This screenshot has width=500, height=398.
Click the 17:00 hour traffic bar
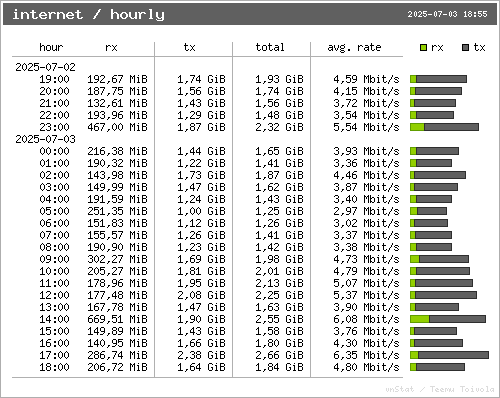click(x=450, y=355)
